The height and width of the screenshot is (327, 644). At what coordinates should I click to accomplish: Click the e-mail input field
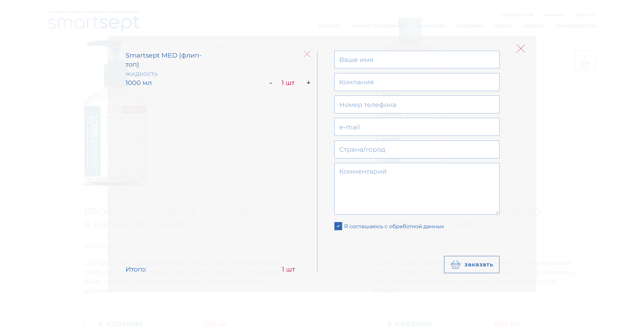(417, 127)
